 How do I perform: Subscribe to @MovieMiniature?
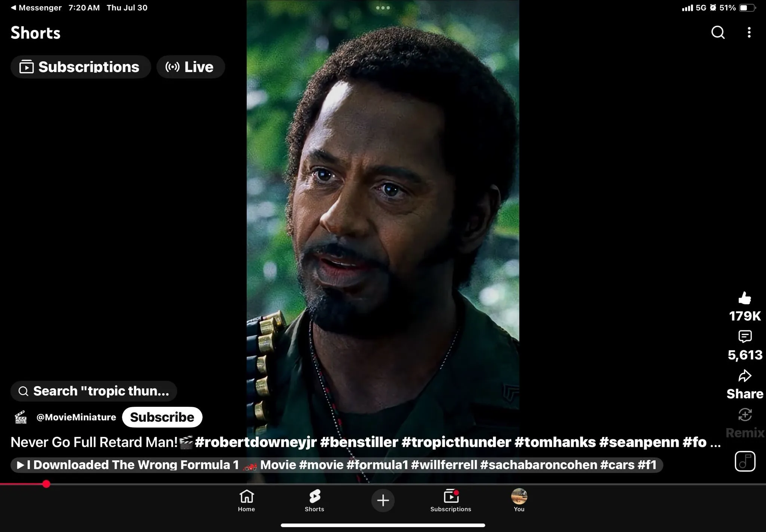point(162,417)
